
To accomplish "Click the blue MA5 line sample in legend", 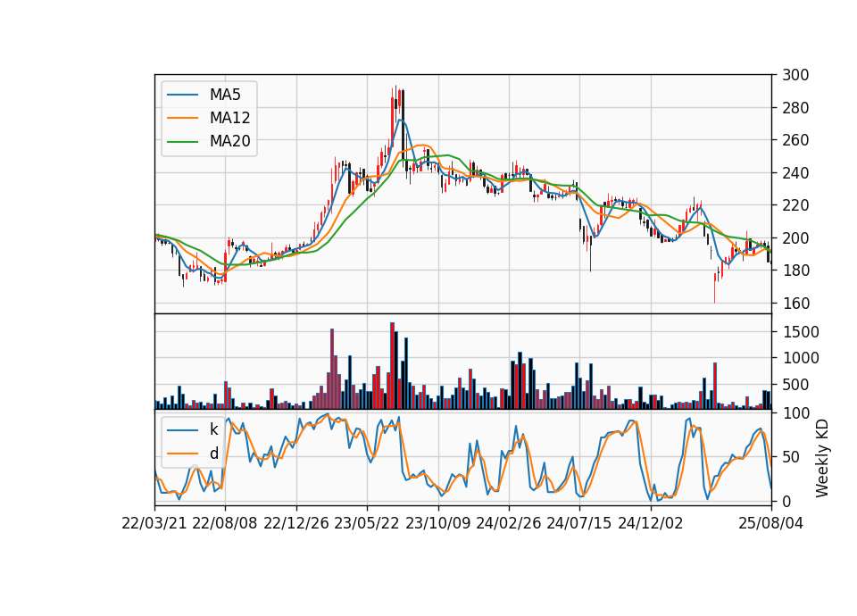I will [182, 95].
